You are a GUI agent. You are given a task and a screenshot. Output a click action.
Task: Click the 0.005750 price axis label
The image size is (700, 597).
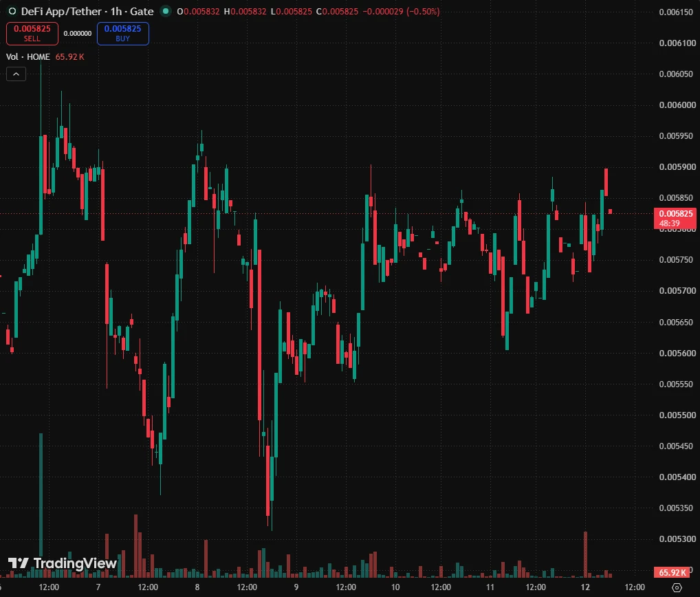click(x=676, y=260)
